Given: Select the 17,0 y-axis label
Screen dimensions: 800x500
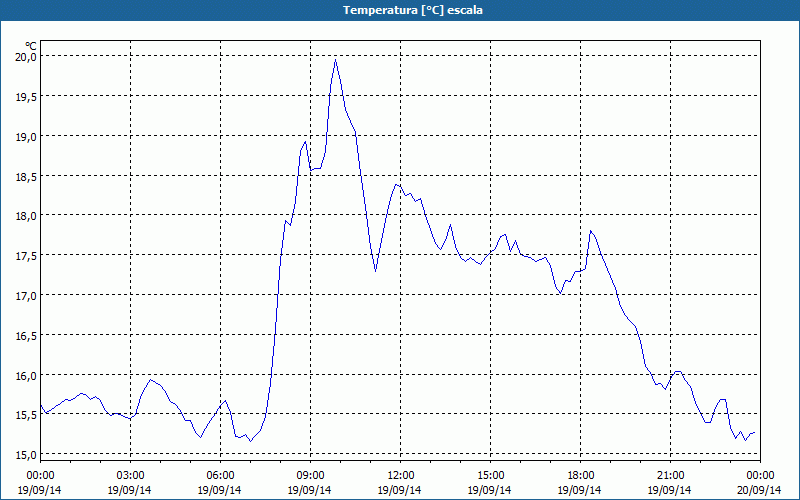Looking at the screenshot, I should (26, 295).
